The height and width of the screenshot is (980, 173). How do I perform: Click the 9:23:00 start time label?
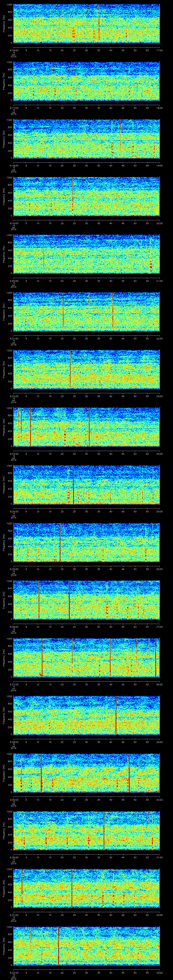pyautogui.click(x=14, y=454)
